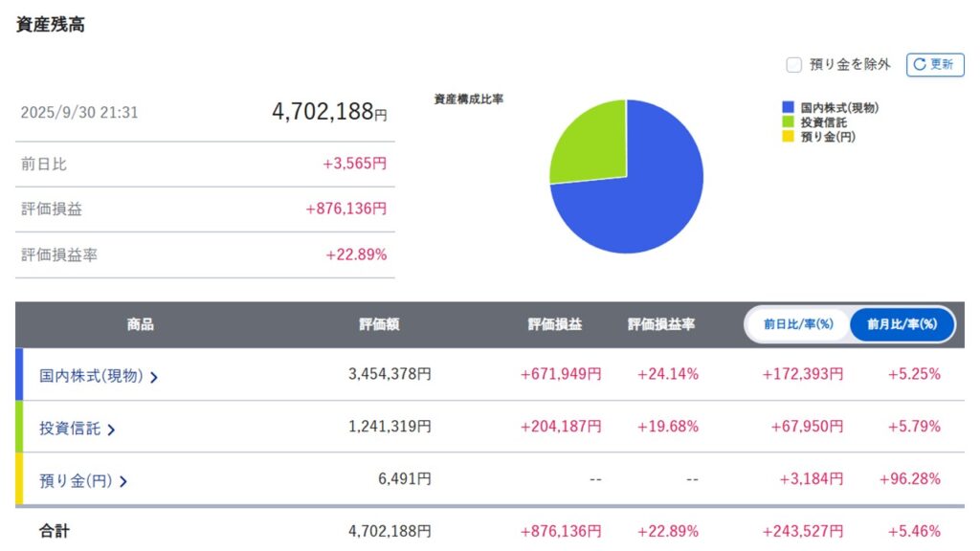Switch to 前日比/率(%) toggle
This screenshot has height=551, width=980.
tap(798, 324)
